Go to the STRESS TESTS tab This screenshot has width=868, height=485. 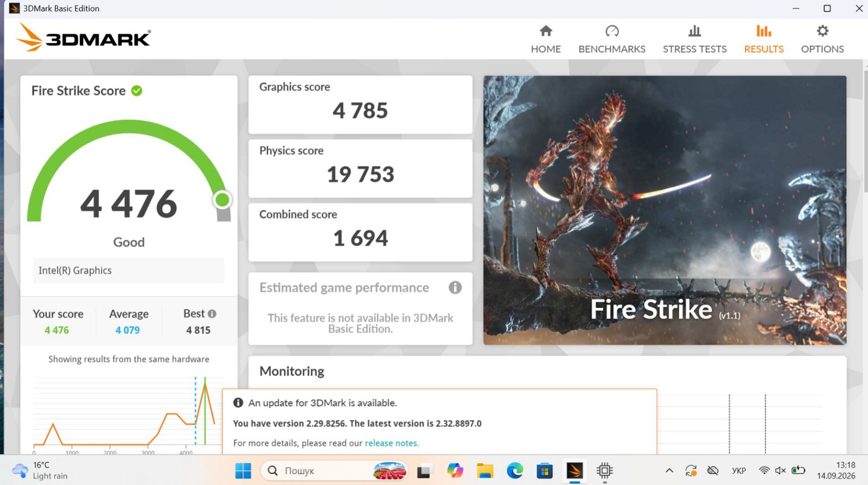pos(694,39)
